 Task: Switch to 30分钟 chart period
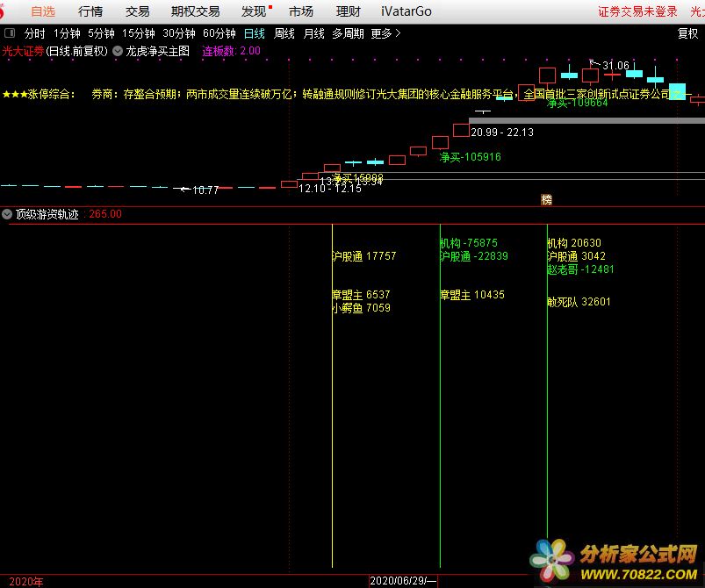179,33
